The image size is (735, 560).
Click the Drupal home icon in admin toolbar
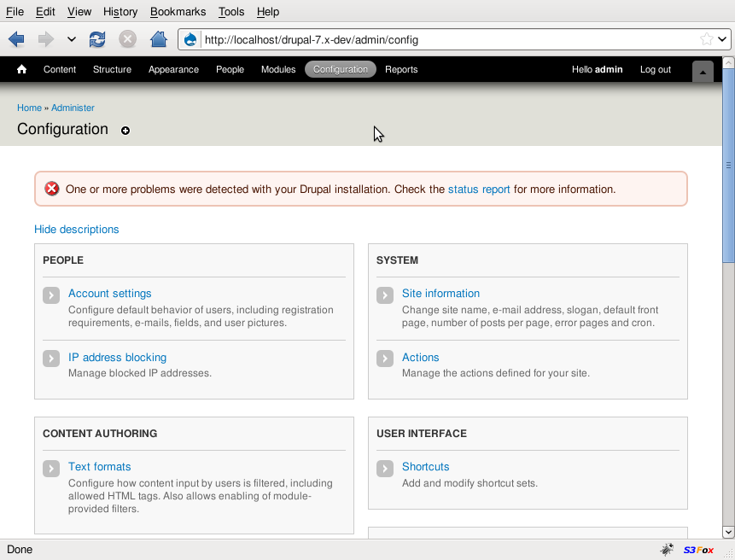[x=22, y=70]
